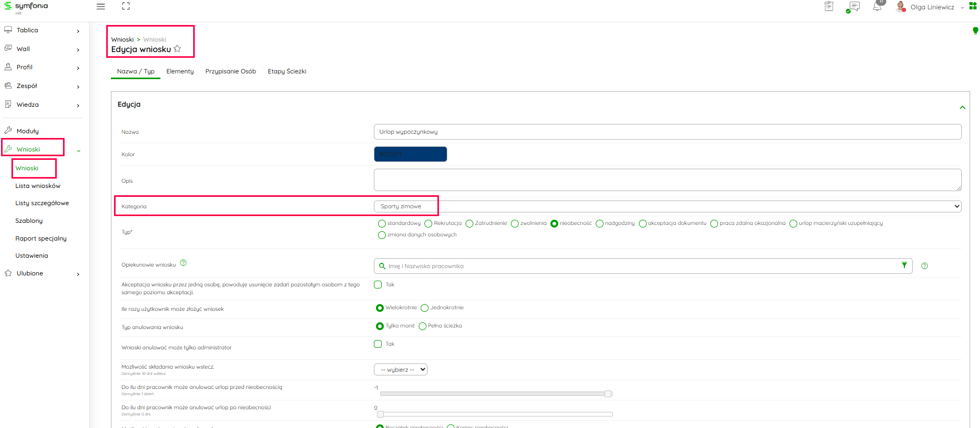The image size is (980, 428).
Task: Click the green apps grid icon
Action: [972, 6]
